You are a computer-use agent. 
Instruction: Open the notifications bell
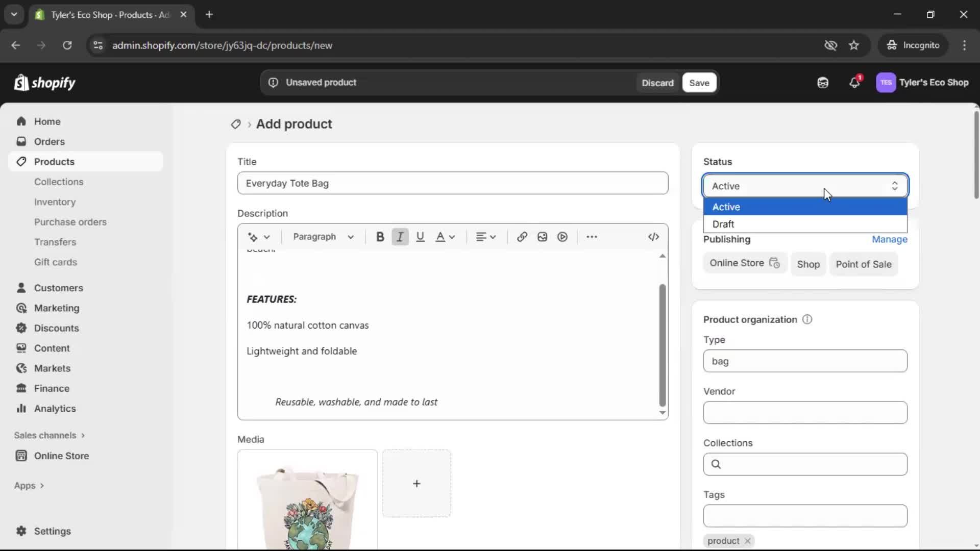point(855,82)
